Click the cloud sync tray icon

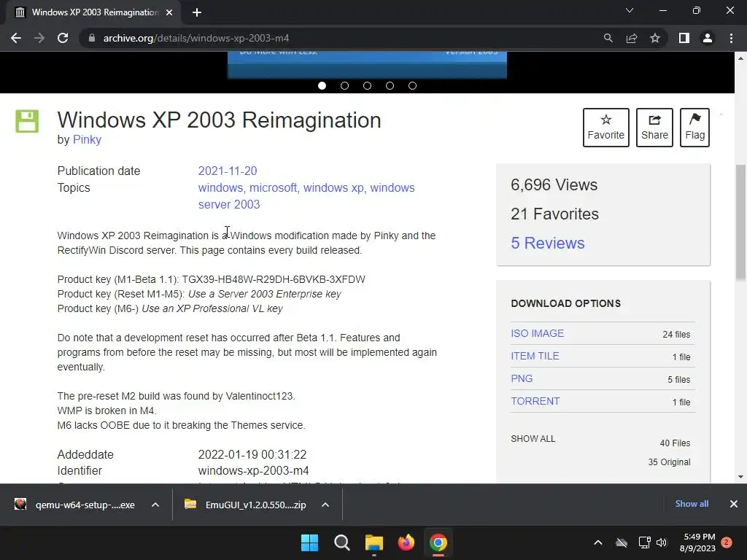coord(622,542)
